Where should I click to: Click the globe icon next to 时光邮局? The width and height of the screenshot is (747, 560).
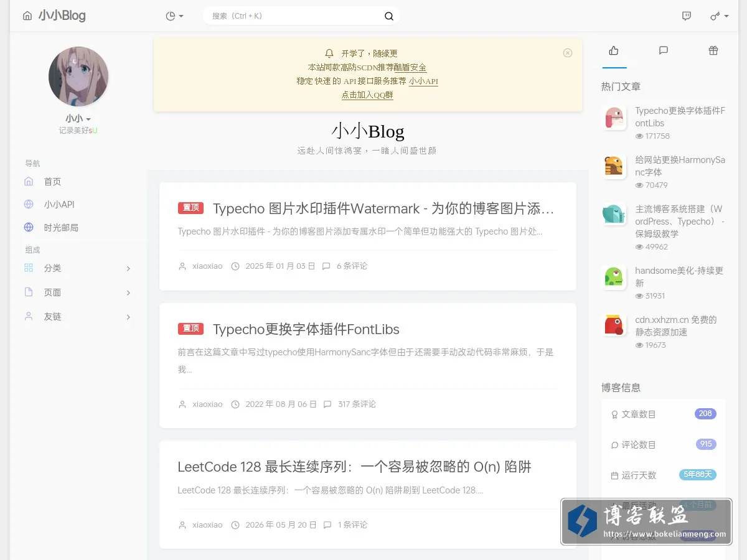pos(29,228)
